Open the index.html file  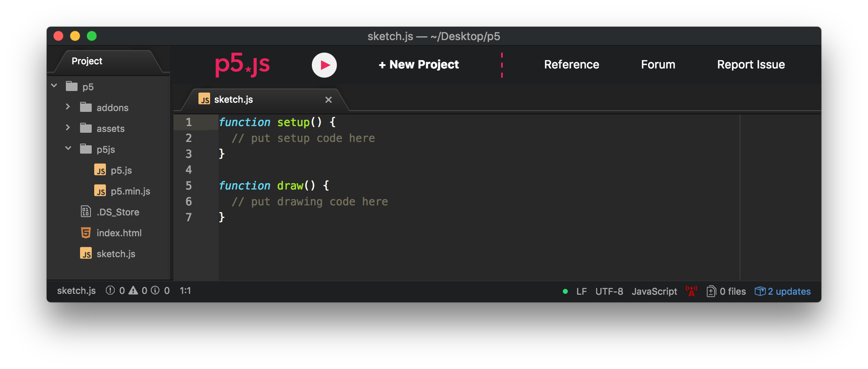pos(119,233)
